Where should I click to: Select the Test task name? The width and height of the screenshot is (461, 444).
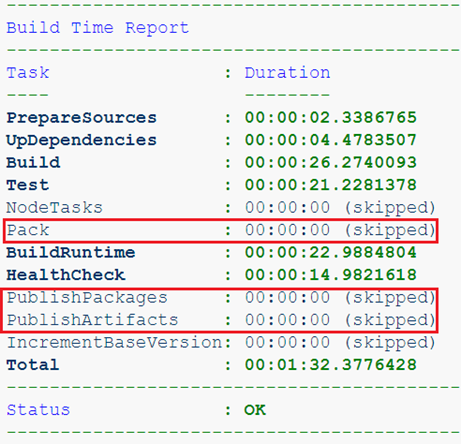click(x=28, y=185)
